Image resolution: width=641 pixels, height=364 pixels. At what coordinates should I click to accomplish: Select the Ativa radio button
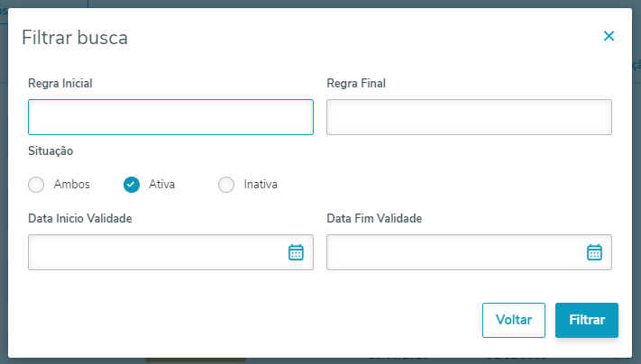[x=132, y=185]
